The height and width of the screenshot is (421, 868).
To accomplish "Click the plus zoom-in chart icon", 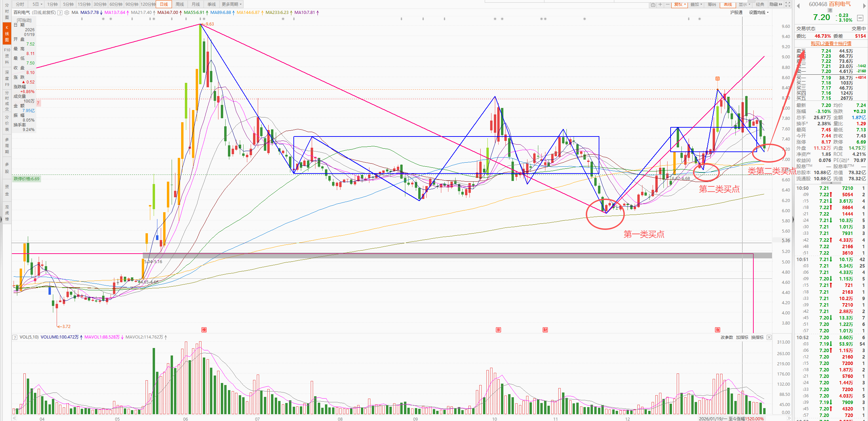I will coord(660,4).
